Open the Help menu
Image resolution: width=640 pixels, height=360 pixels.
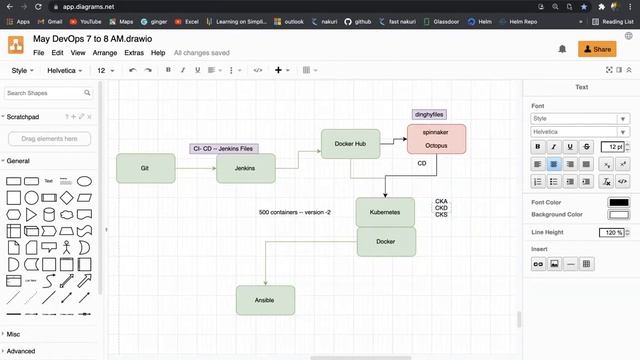(158, 53)
